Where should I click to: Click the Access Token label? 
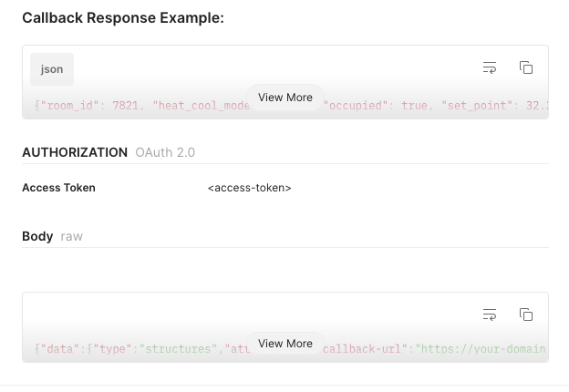click(58, 188)
